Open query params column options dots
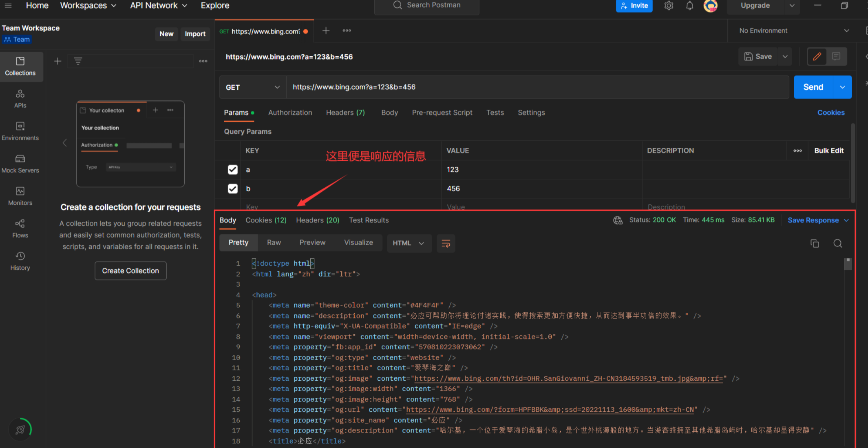 tap(797, 151)
